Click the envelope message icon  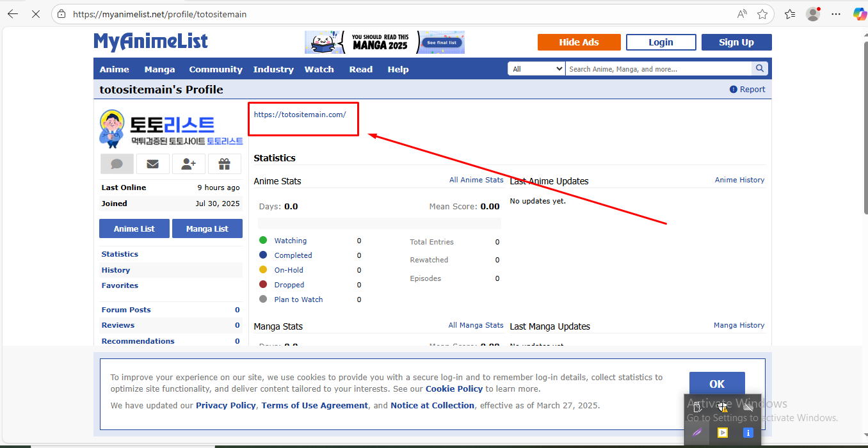click(152, 164)
